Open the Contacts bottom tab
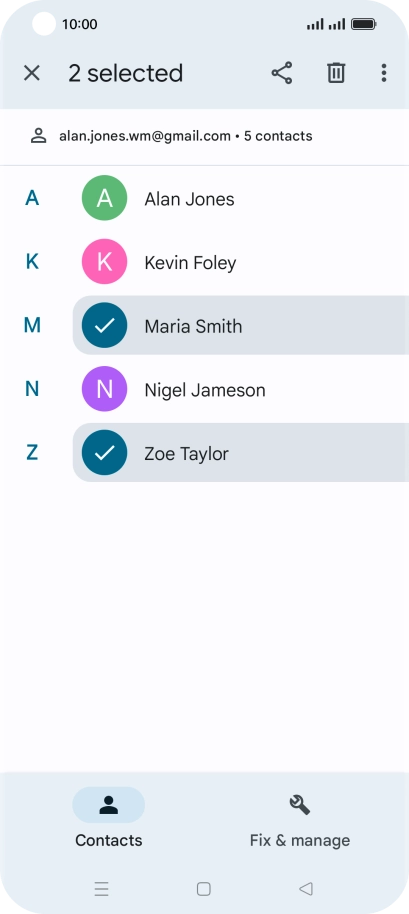Image resolution: width=409 pixels, height=914 pixels. coord(108,818)
